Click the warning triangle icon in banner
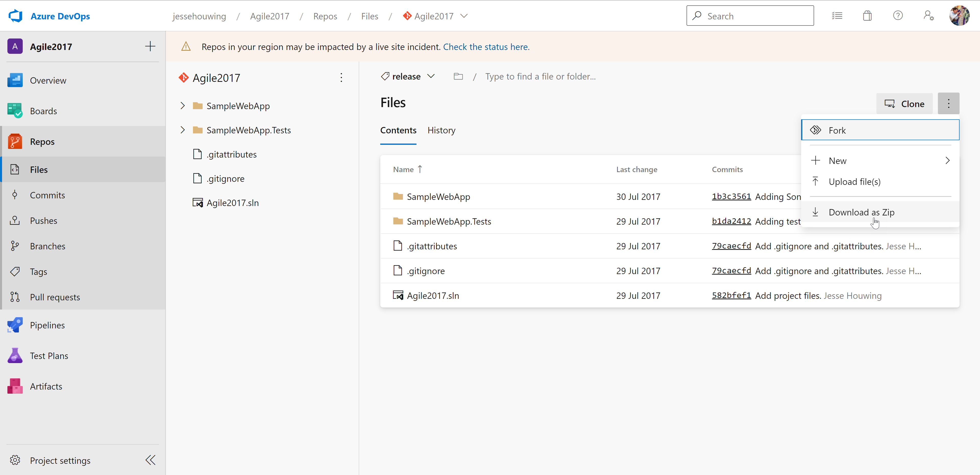This screenshot has height=475, width=980. 186,46
